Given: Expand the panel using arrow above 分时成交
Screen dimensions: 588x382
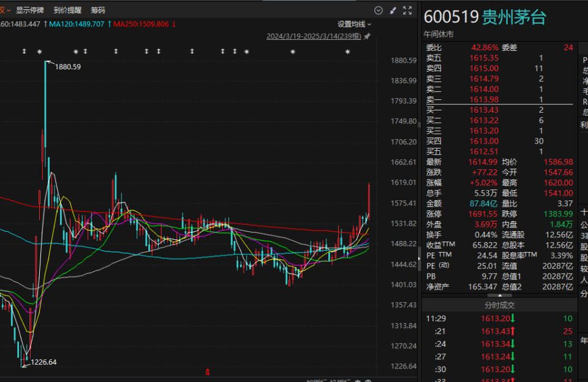Looking at the screenshot, I should [x=500, y=296].
